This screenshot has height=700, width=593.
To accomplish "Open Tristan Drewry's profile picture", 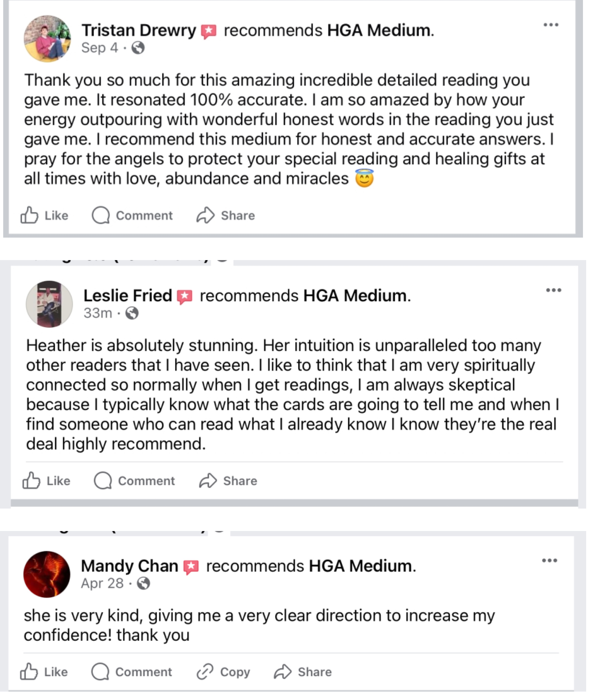I will 47,39.
